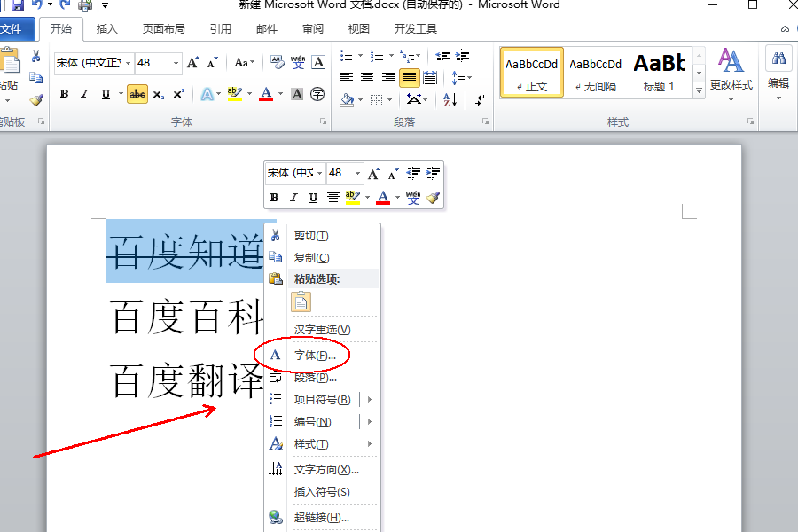Apply red font color in mini toolbar
The image size is (798, 532).
click(x=383, y=198)
